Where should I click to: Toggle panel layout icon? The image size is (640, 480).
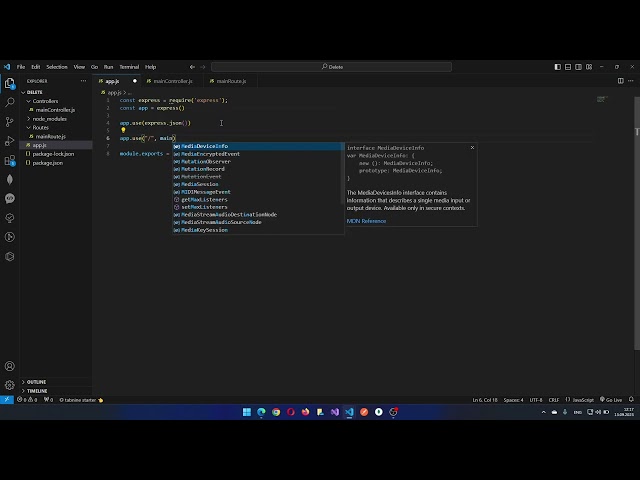click(568, 67)
